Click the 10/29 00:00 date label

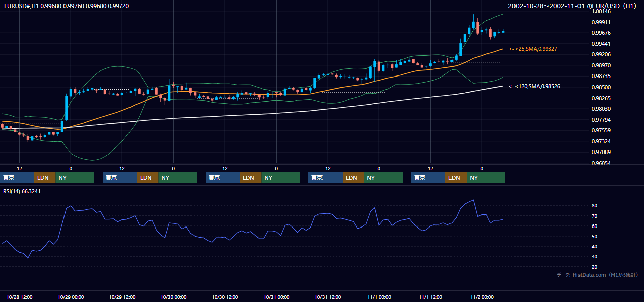tap(71, 297)
